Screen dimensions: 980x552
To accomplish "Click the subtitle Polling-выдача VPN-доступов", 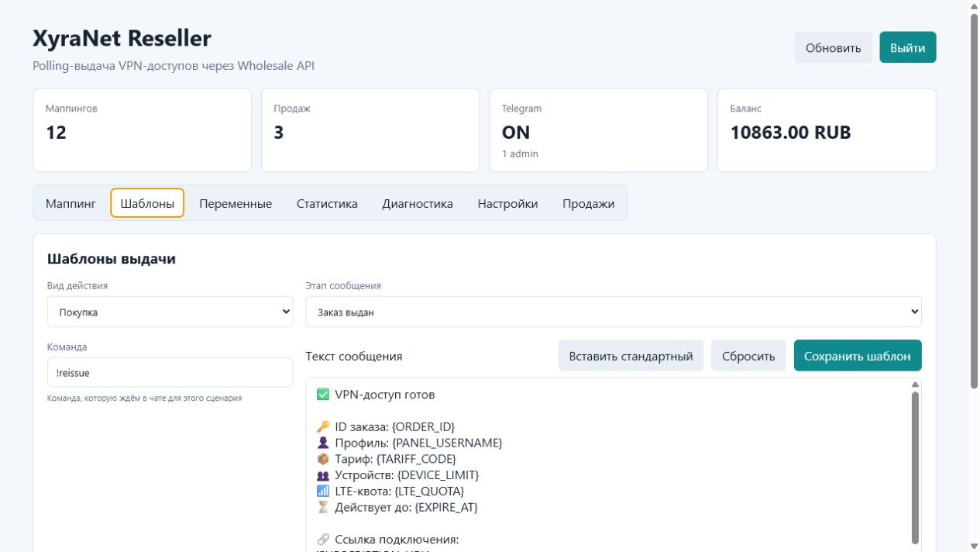I will pyautogui.click(x=174, y=66).
